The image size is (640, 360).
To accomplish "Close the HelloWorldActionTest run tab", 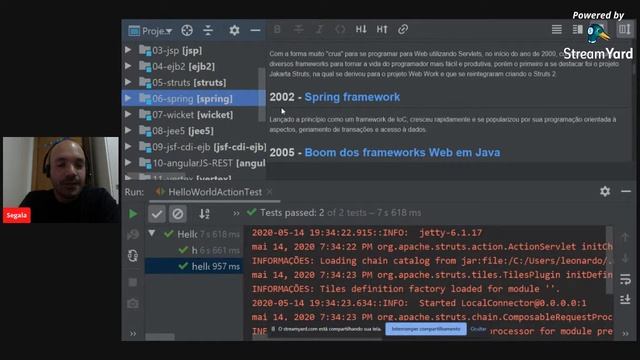I will 269,192.
